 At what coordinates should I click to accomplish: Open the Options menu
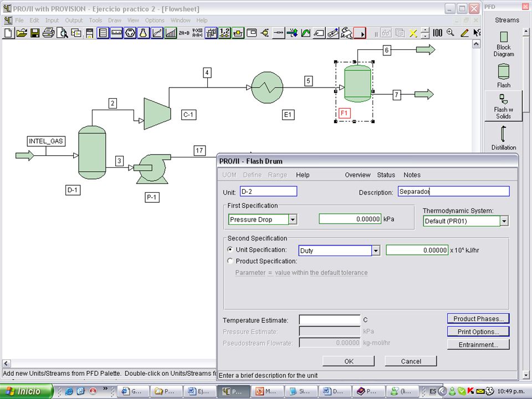tap(155, 21)
